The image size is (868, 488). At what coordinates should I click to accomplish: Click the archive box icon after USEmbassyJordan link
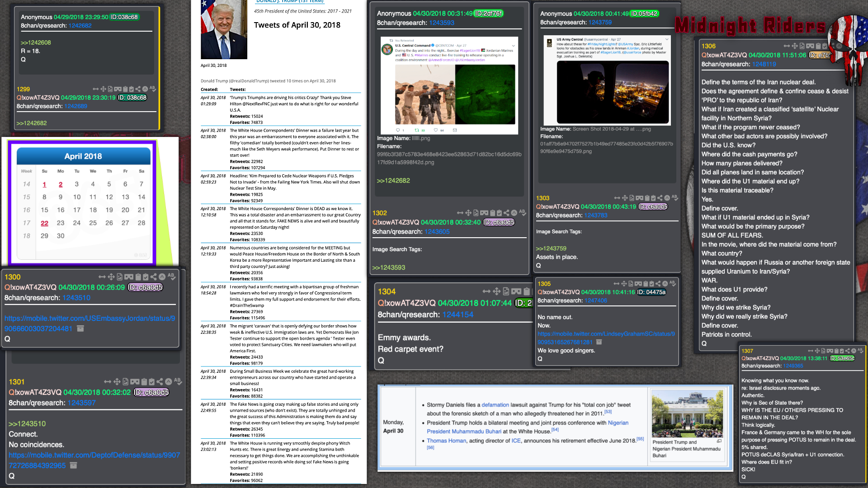click(x=80, y=328)
